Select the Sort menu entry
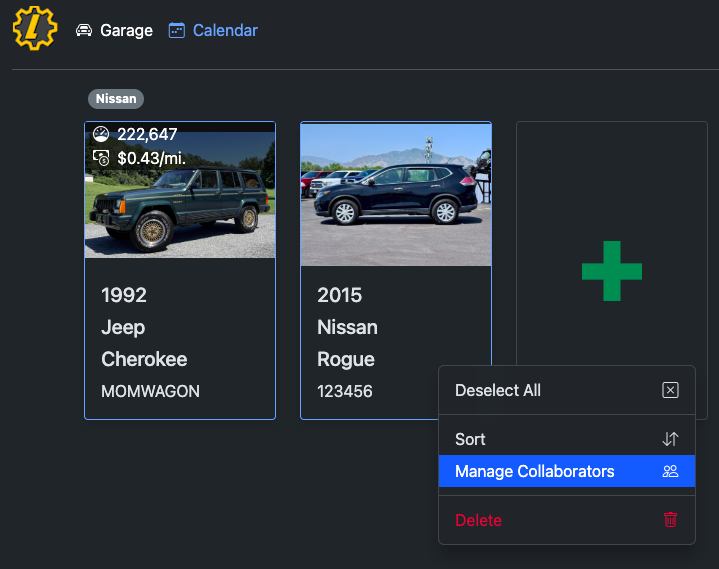The image size is (719, 569). 470,440
